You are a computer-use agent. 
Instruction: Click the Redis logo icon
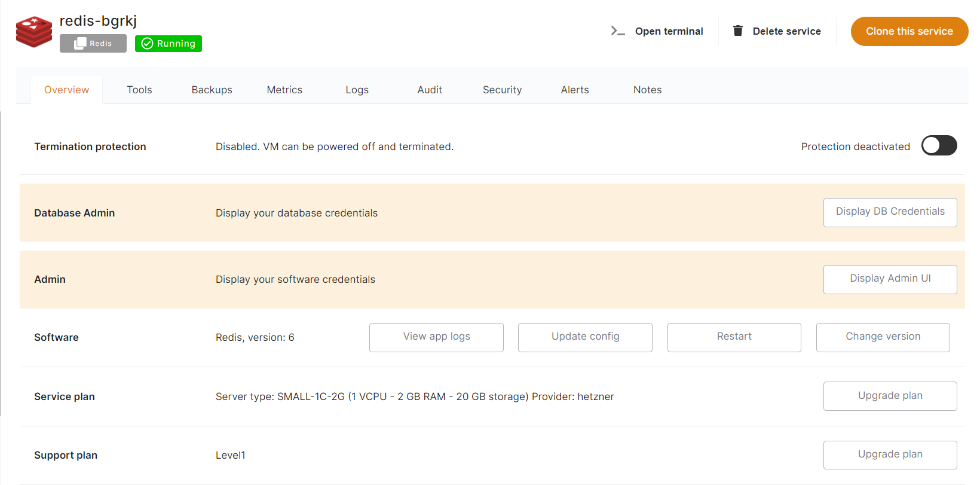(x=34, y=32)
